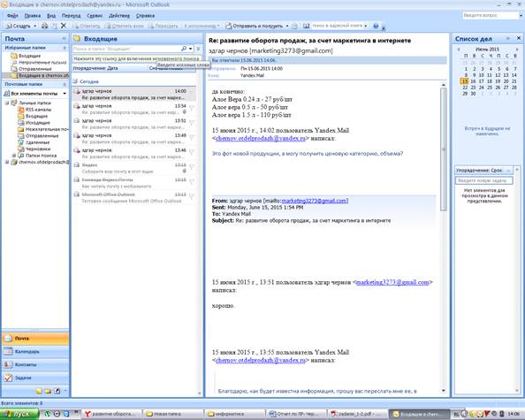Open the Файл menu
Screen dimensions: 525x420
point(12,16)
